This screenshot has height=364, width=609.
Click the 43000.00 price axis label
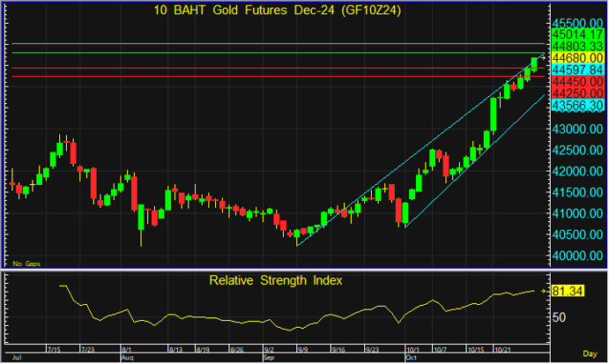(576, 129)
